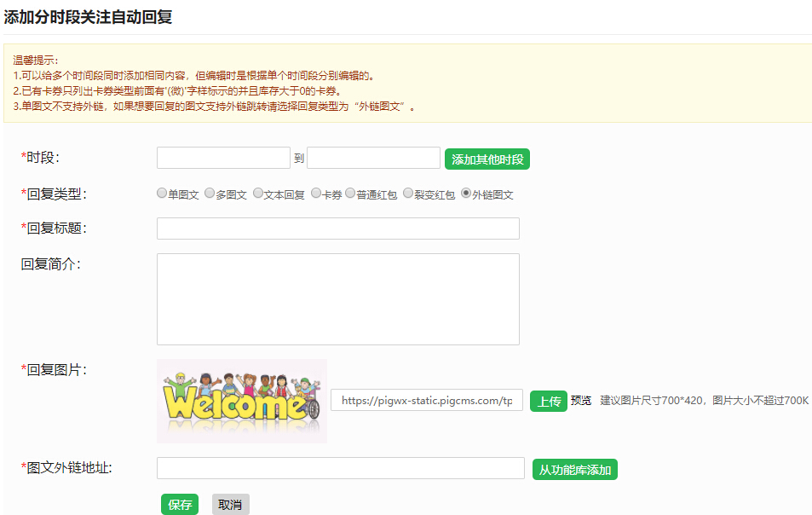Screen dimensions: 812x515
Task: Confirm 外链图文 reply type is selected
Action: 464,192
